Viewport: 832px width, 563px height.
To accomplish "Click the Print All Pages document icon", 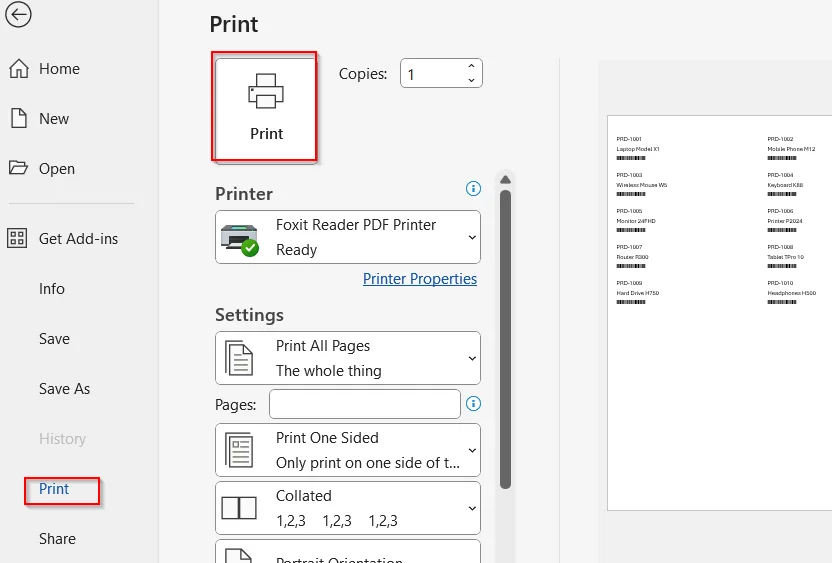I will point(239,358).
